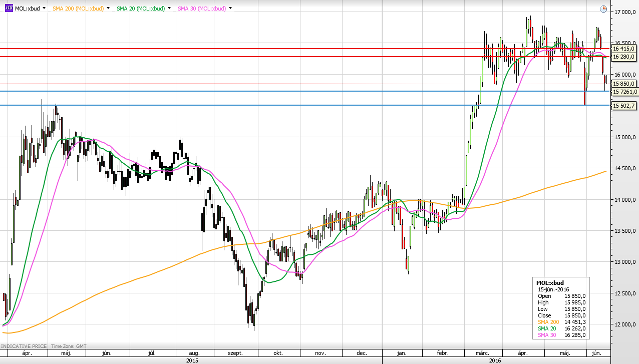Click the nov. month label on time axis
Viewport: 639px width, 364px height.
coord(321,352)
